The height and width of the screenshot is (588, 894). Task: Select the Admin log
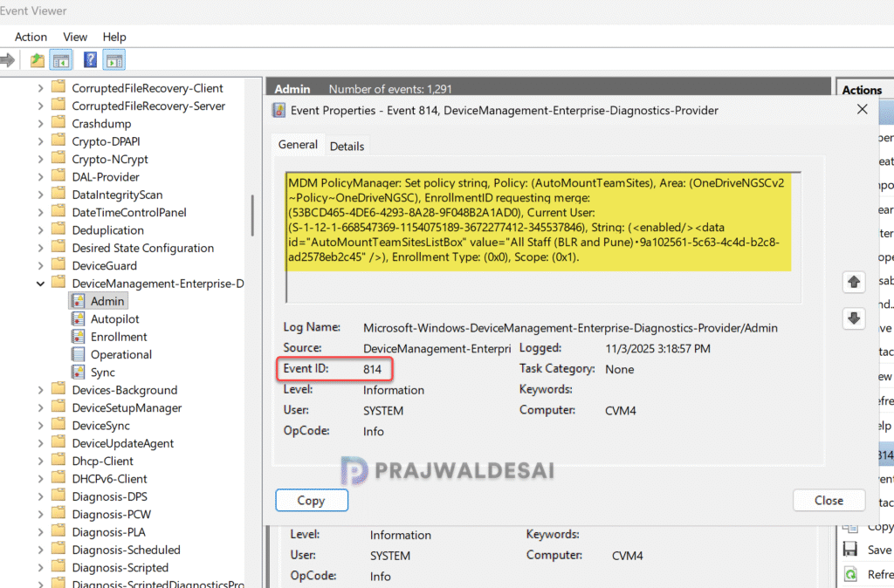[107, 301]
